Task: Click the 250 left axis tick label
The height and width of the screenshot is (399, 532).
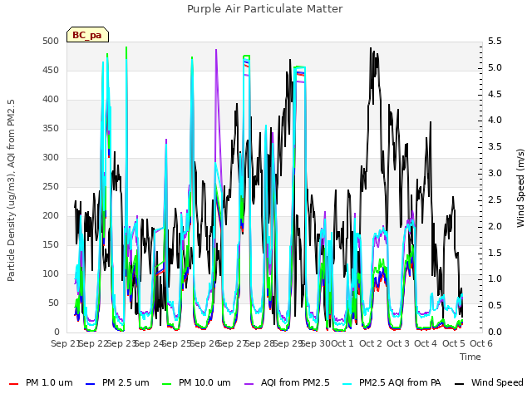Action: click(51, 187)
